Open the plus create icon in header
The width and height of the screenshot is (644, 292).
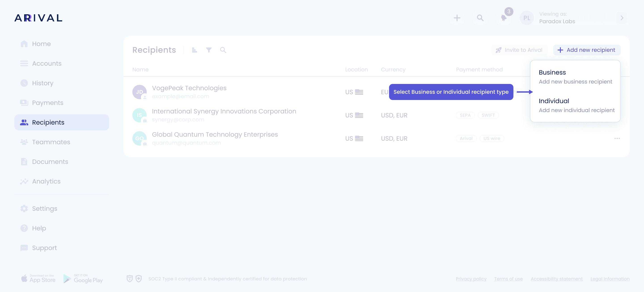pos(457,18)
